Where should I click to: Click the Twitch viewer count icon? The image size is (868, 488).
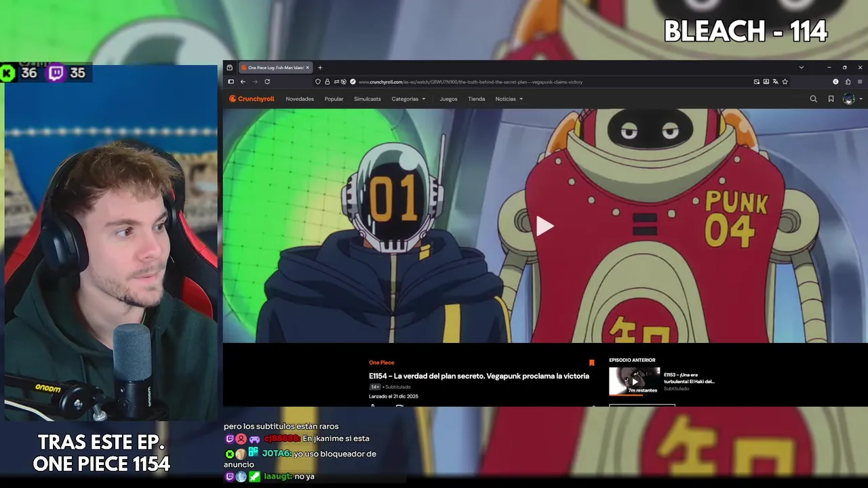click(56, 73)
